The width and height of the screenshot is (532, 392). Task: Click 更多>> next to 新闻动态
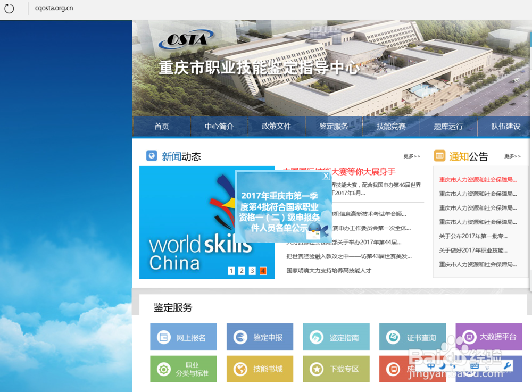point(412,156)
